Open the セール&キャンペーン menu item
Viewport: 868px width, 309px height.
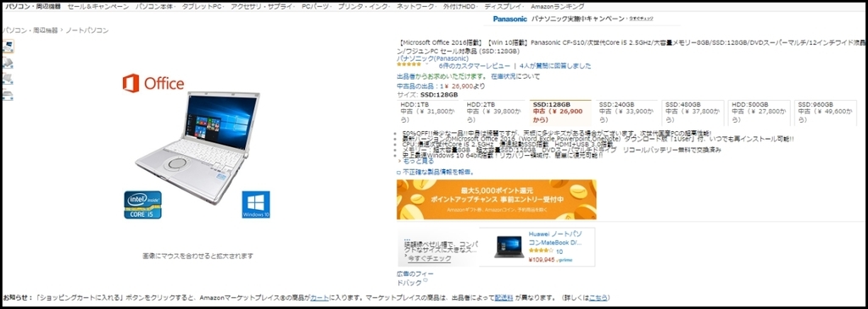(x=98, y=7)
